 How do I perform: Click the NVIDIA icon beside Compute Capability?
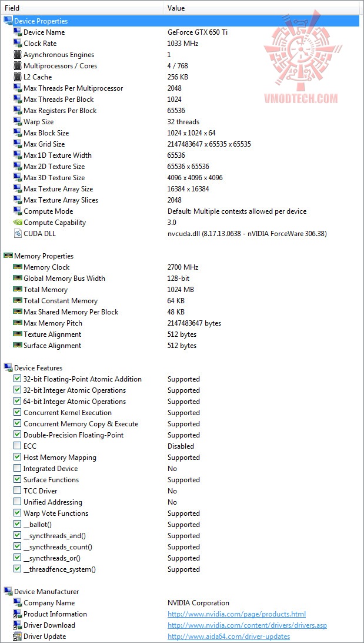point(18,222)
